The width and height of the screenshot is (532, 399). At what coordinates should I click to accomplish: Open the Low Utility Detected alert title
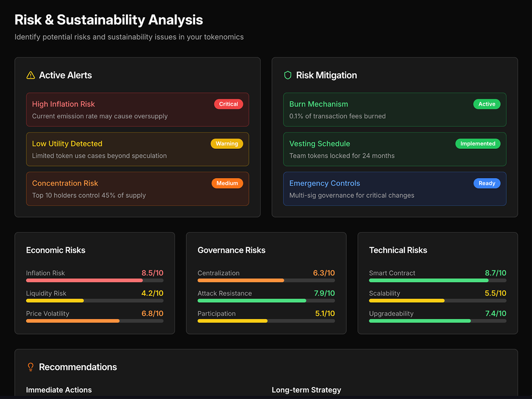67,144
